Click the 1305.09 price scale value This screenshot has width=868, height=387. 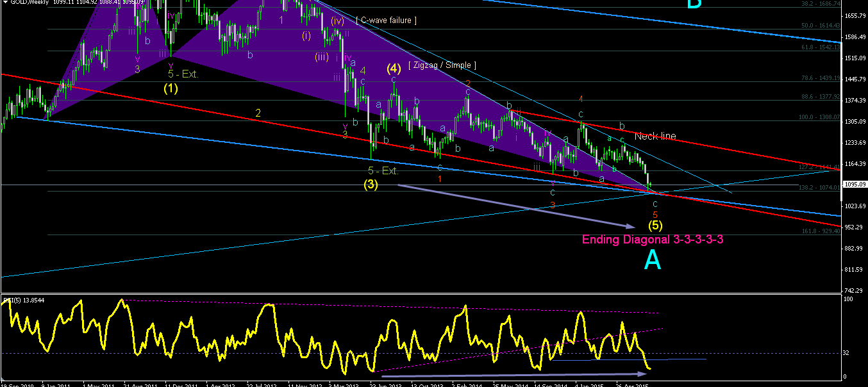(x=855, y=121)
